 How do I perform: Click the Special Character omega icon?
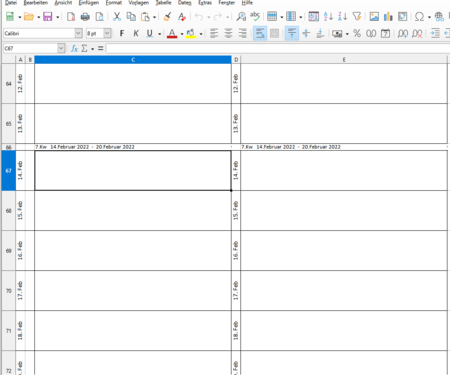tap(420, 16)
